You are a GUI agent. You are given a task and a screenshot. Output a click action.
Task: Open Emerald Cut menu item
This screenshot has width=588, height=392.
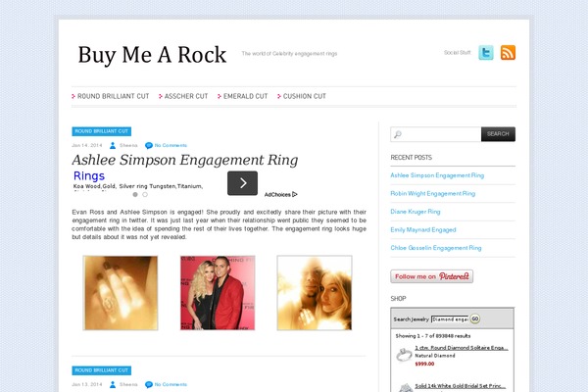point(246,96)
